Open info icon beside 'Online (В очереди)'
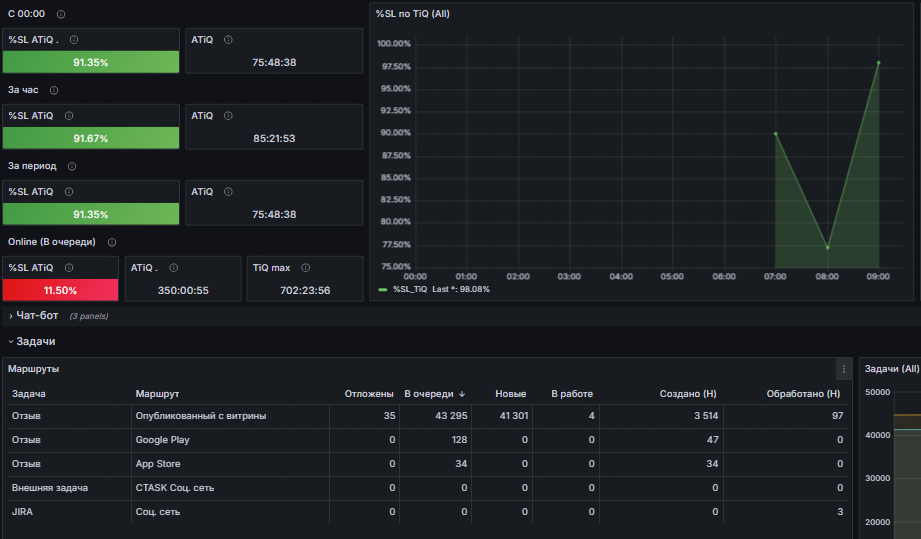Image resolution: width=921 pixels, height=539 pixels. (x=112, y=242)
